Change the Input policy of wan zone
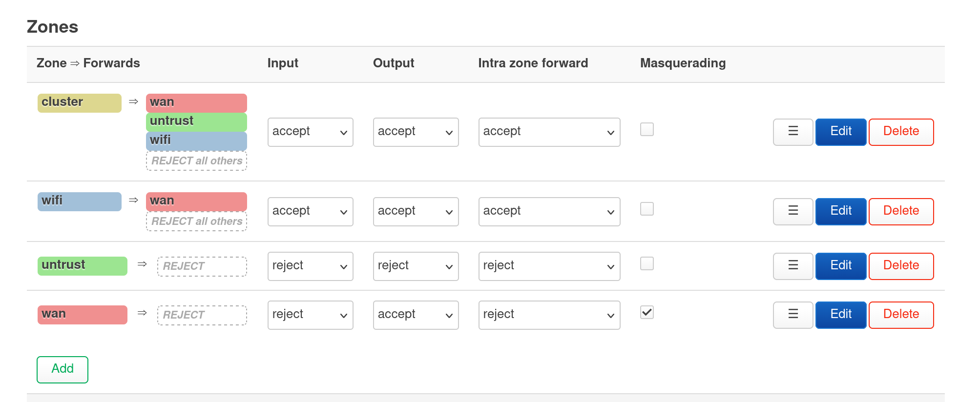The width and height of the screenshot is (980, 402). coord(310,315)
